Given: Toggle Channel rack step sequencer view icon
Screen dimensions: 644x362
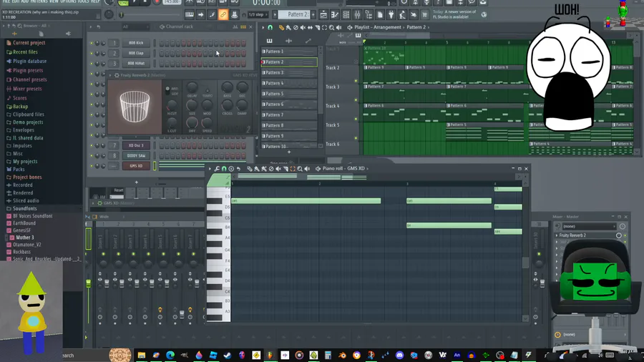Looking at the screenshot, I should 243,26.
